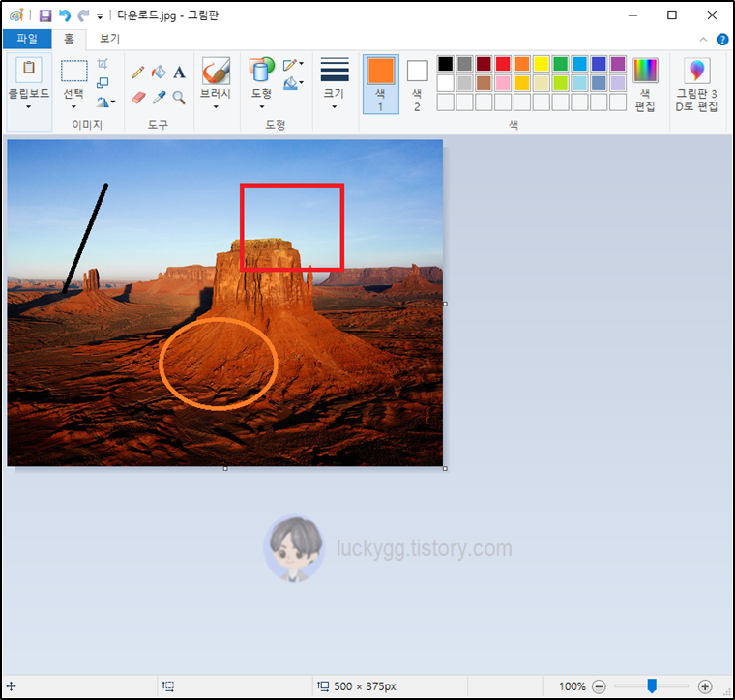
Task: Open Customize Quick Access Toolbar dropdown
Action: coord(100,16)
